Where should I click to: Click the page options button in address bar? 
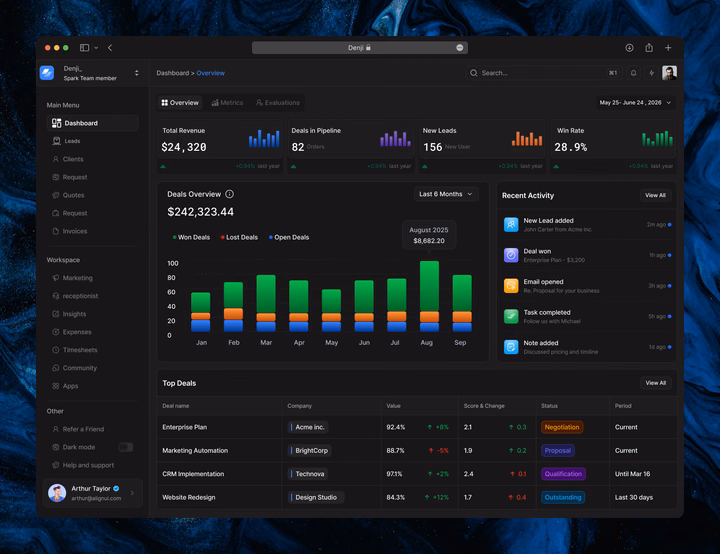(x=460, y=48)
